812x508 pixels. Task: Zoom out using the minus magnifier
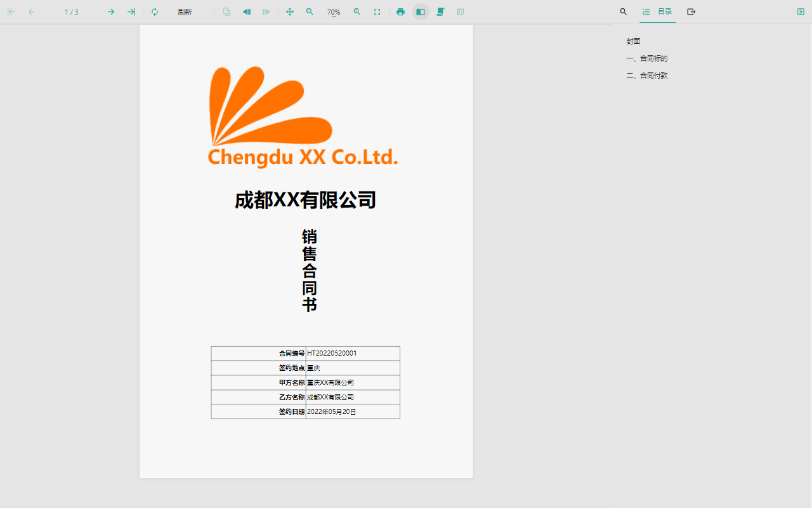310,12
